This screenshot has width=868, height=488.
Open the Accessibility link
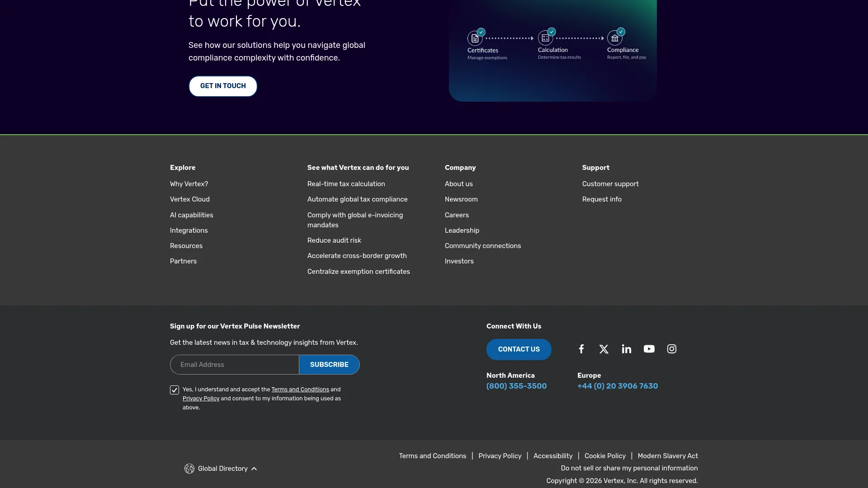click(x=553, y=456)
